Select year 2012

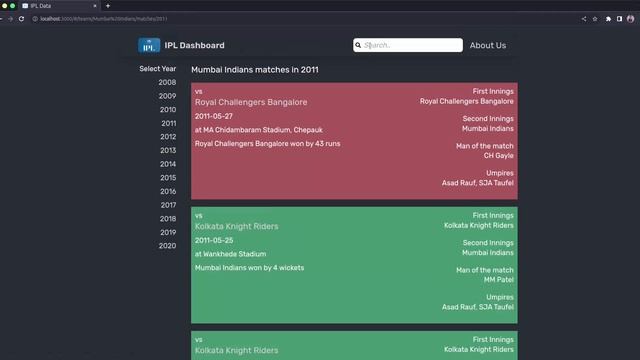pyautogui.click(x=168, y=137)
